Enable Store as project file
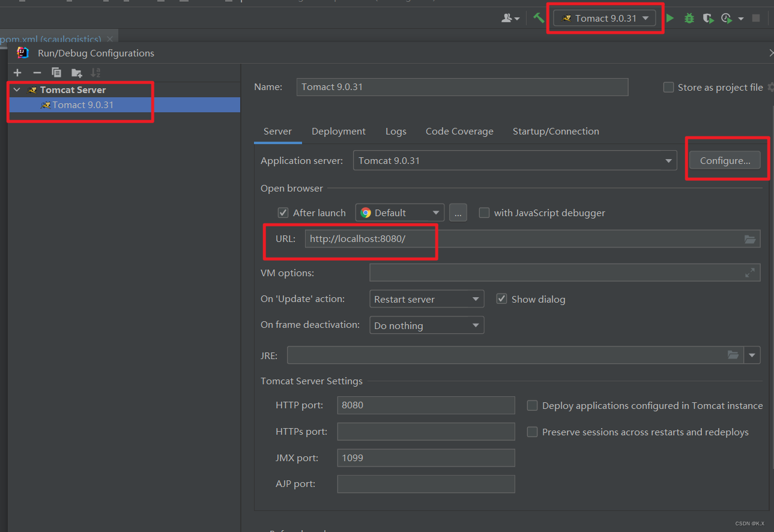 tap(668, 87)
